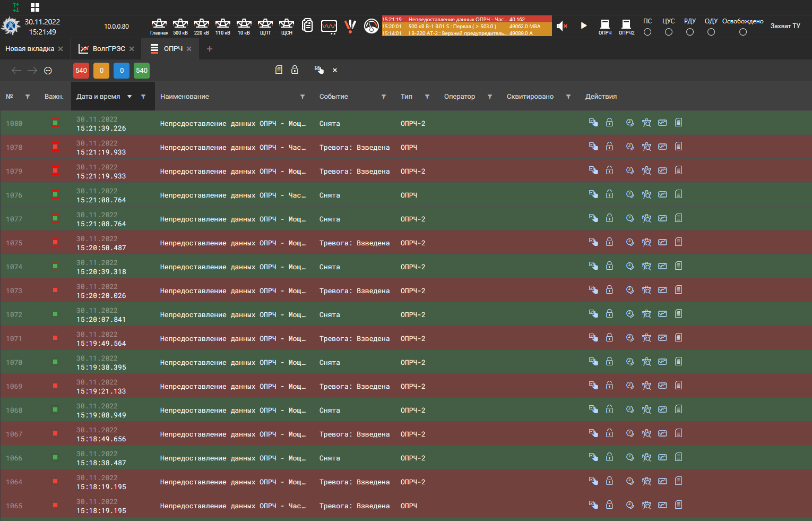Click the Захват ТУ button
The image size is (812, 521).
[785, 26]
